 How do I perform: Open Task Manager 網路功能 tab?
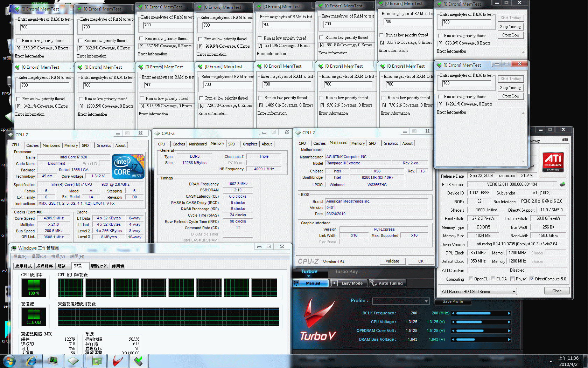click(x=99, y=266)
